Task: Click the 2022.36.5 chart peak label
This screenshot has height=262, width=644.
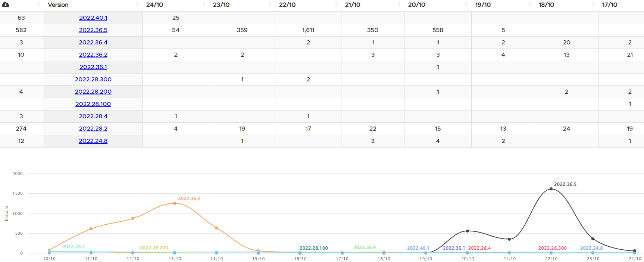Action: pyautogui.click(x=565, y=184)
